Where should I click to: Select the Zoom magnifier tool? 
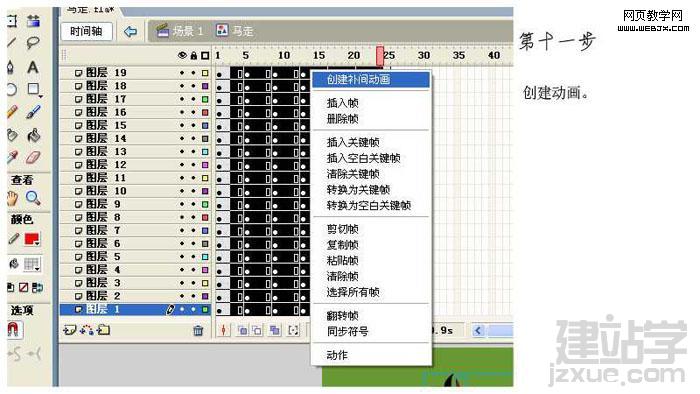click(x=33, y=198)
